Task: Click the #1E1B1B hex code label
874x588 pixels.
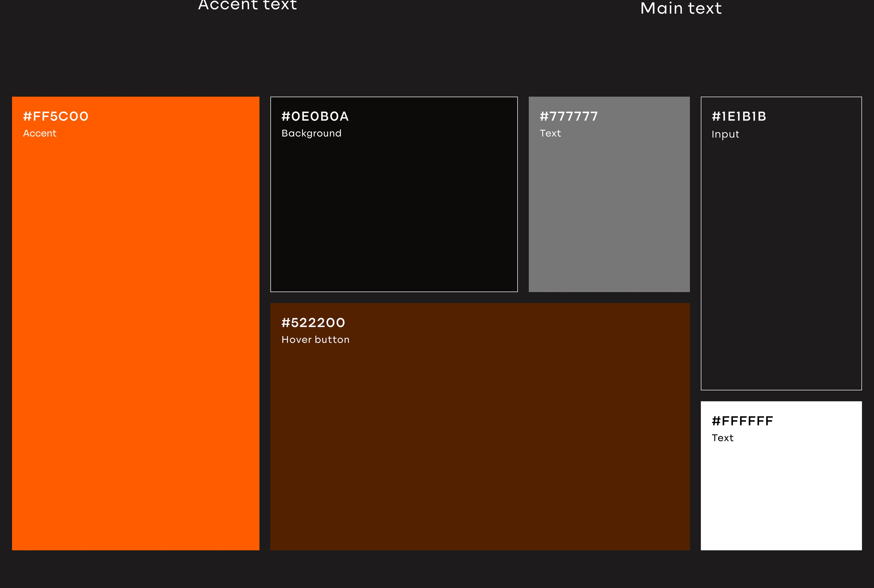Action: pyautogui.click(x=739, y=116)
